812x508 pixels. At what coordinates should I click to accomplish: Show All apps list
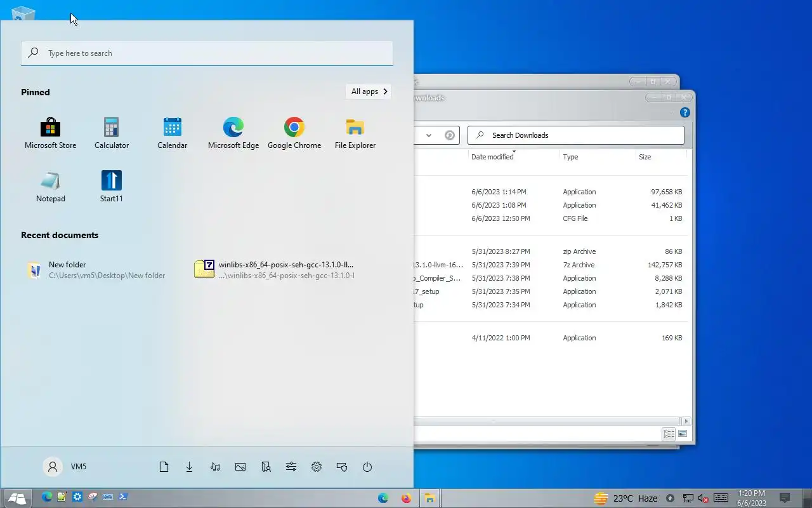pos(369,91)
